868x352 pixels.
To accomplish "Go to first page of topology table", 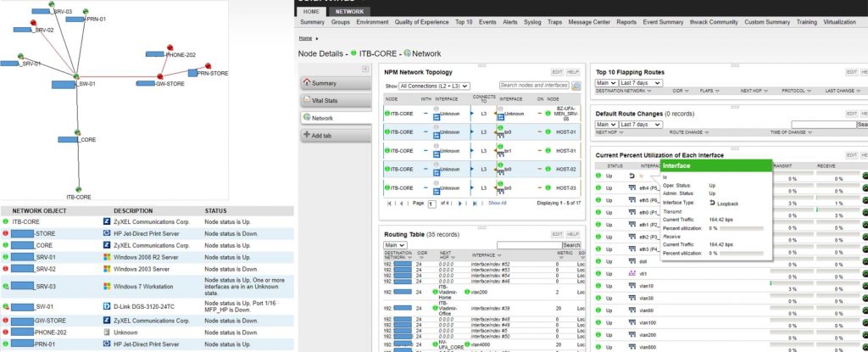I will click(x=390, y=204).
